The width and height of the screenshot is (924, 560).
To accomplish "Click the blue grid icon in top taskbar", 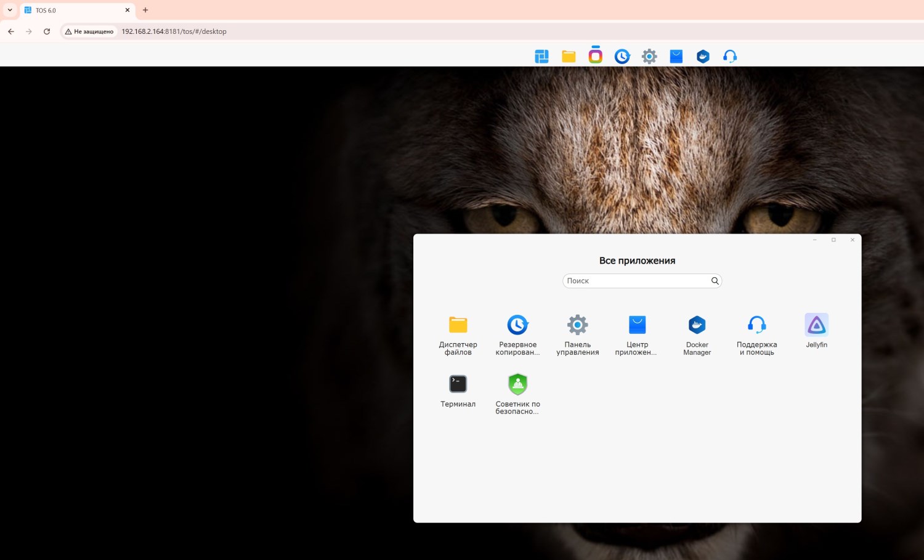I will (541, 57).
